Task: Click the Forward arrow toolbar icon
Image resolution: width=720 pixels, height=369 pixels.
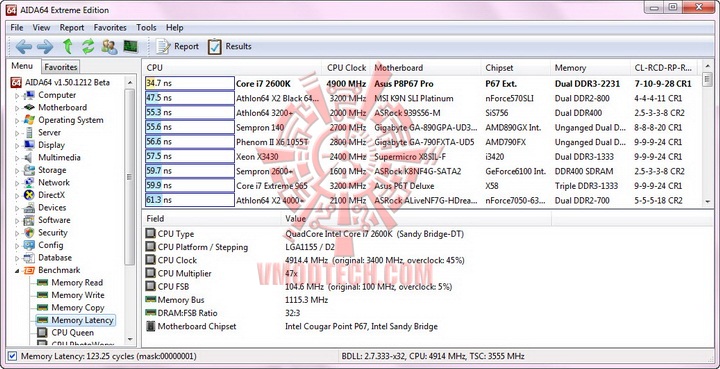Action: [45, 46]
